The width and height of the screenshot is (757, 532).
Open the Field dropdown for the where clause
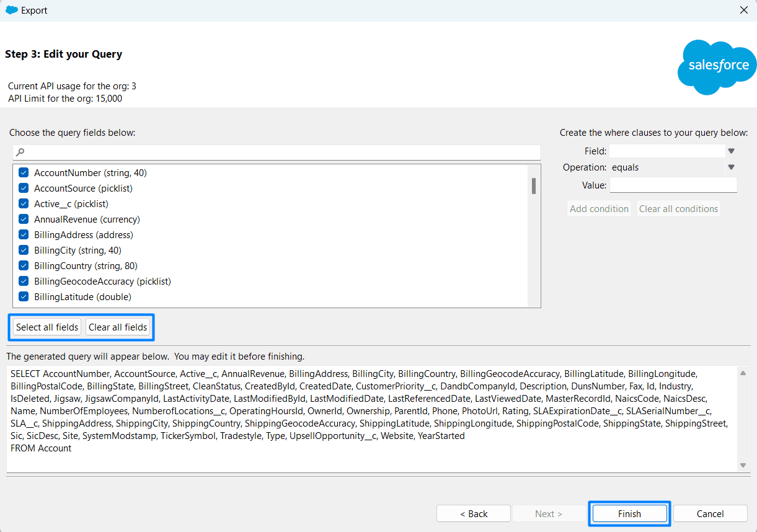coord(732,151)
